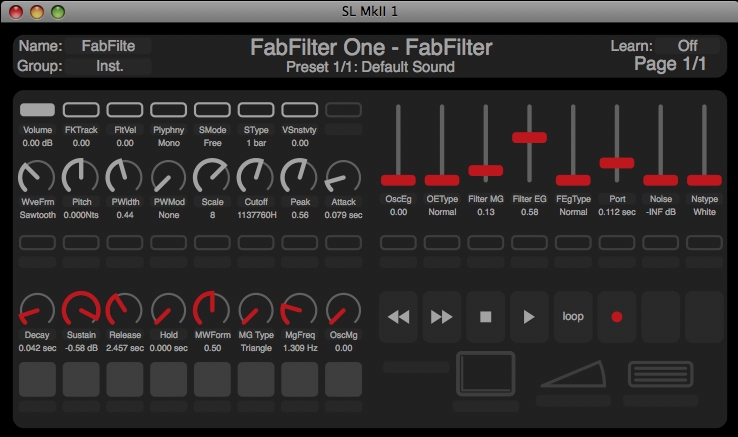Click the FEgType fader handle
The height and width of the screenshot is (437, 738).
[x=573, y=180]
